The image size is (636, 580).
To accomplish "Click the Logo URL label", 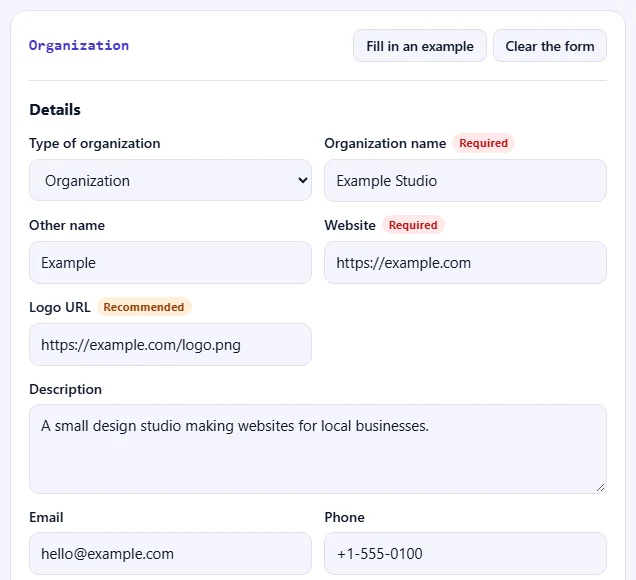I will tap(60, 307).
